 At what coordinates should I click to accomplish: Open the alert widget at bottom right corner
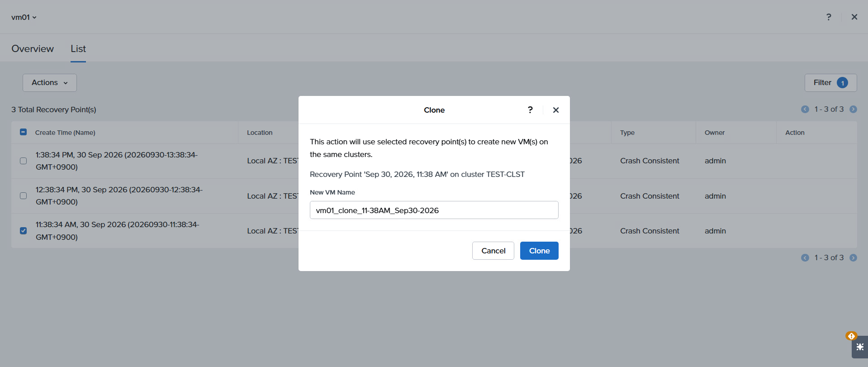click(x=860, y=347)
